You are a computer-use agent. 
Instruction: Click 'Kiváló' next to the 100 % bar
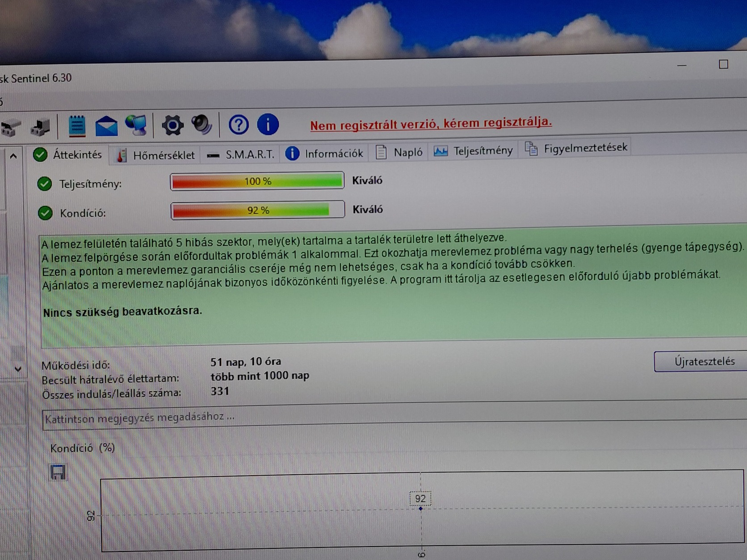pyautogui.click(x=367, y=180)
